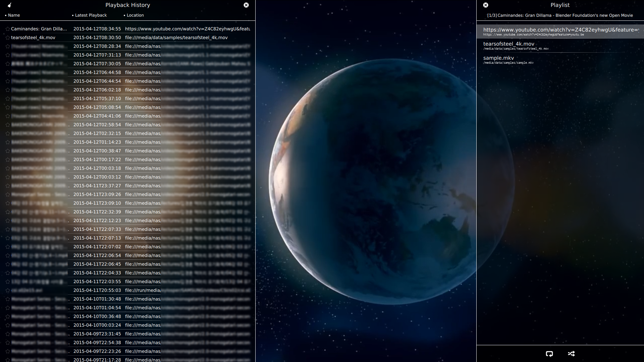Image resolution: width=644 pixels, height=362 pixels.
Task: Close the Playlist panel
Action: (486, 5)
